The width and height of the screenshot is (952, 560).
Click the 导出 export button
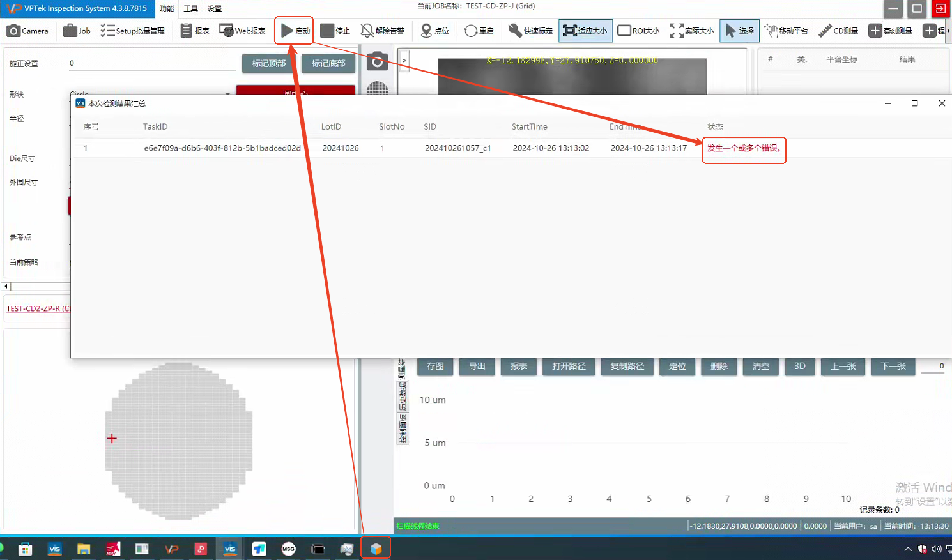point(477,367)
